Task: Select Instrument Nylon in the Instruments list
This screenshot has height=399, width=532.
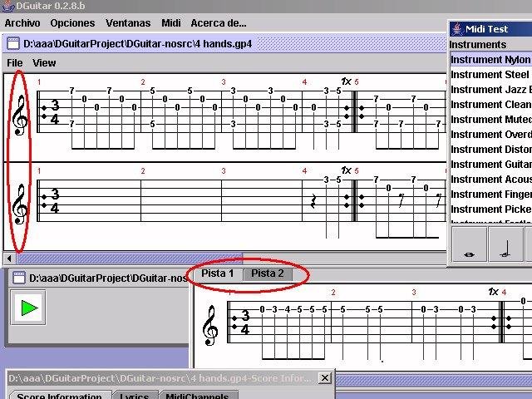Action: coord(491,60)
